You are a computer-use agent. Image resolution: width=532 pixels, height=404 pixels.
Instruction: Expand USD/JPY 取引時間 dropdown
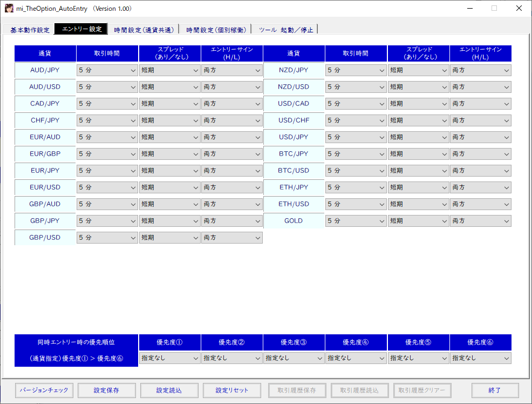click(x=356, y=137)
